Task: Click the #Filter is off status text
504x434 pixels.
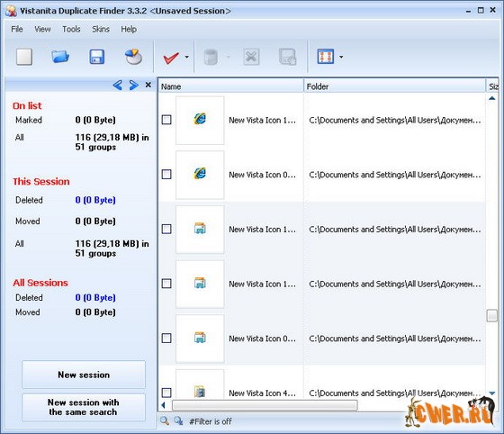Action: click(x=211, y=421)
